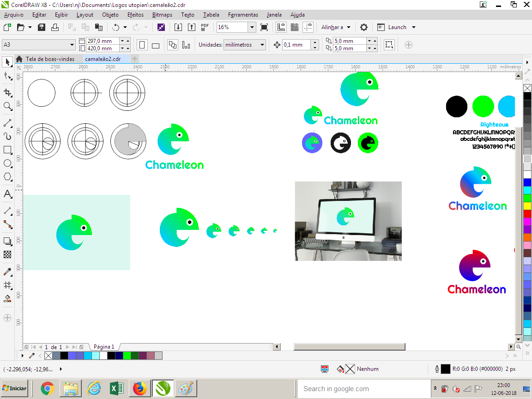Select the Color Eyedropper tool
The image size is (532, 399).
tap(7, 272)
